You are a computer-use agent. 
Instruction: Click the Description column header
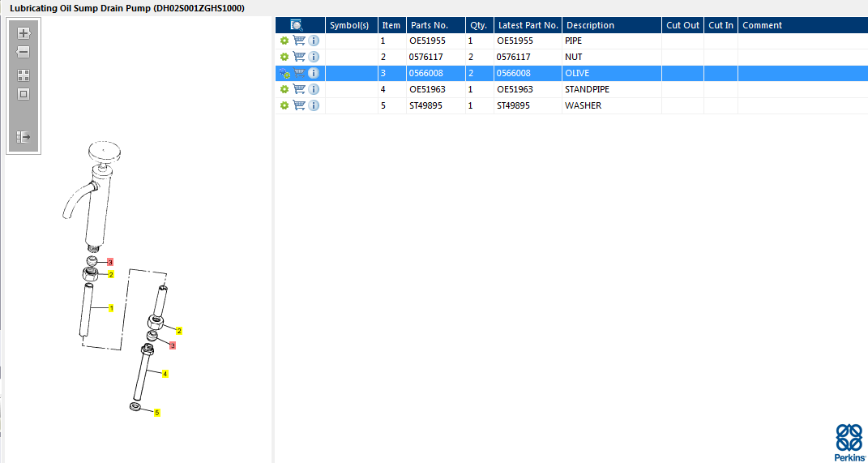pos(612,25)
